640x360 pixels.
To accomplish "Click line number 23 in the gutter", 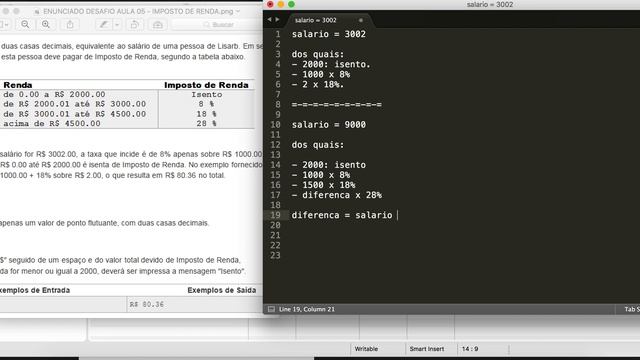I will coord(276,256).
